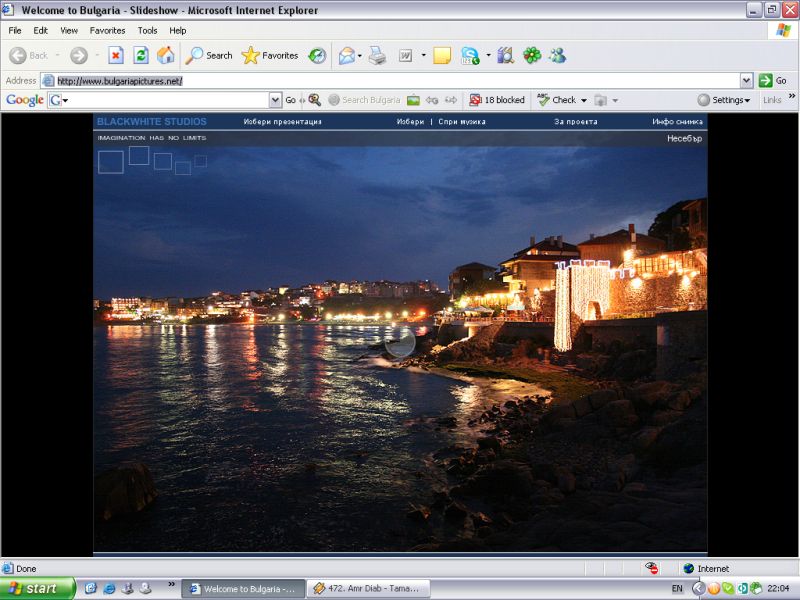Open the Google search box dropdown
Screen dimensions: 800x600
pos(275,100)
